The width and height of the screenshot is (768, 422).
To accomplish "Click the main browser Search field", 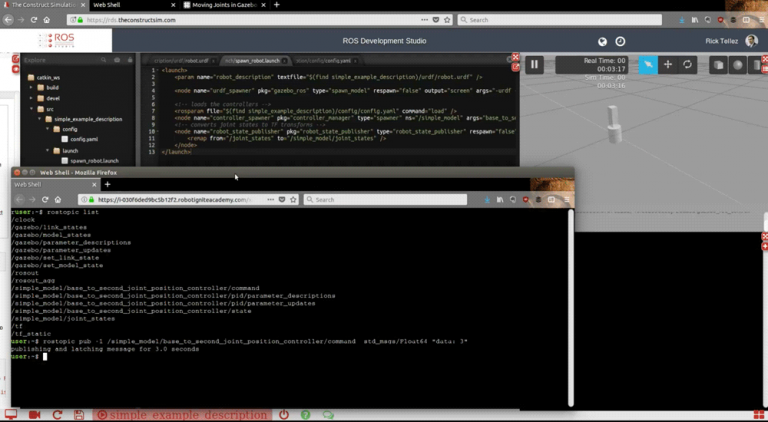I will [559, 20].
